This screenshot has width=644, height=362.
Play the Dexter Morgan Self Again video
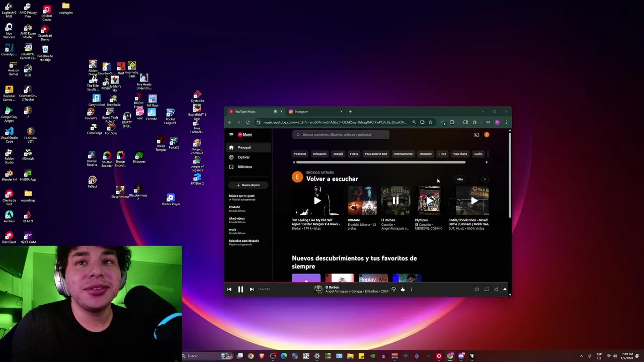click(x=317, y=201)
